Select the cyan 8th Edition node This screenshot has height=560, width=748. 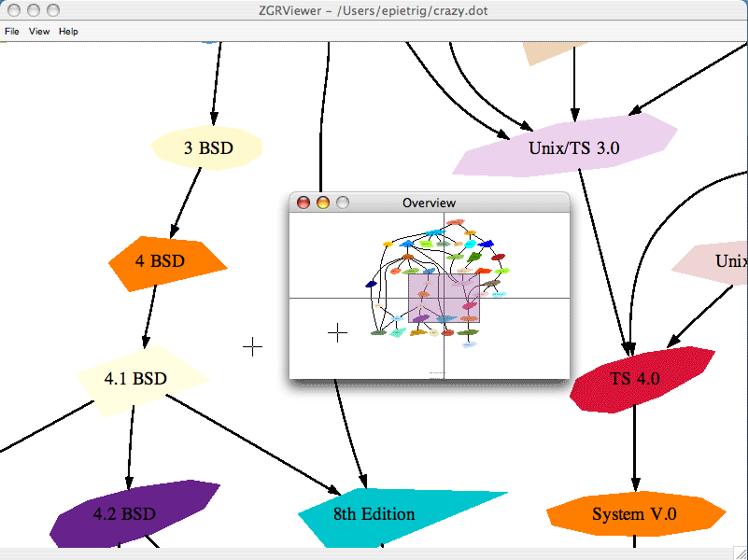(x=382, y=516)
